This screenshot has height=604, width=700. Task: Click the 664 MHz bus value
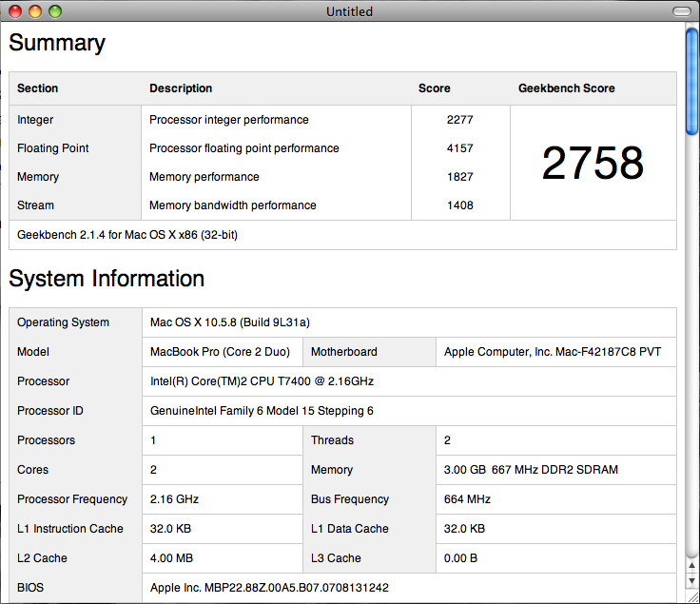(467, 499)
